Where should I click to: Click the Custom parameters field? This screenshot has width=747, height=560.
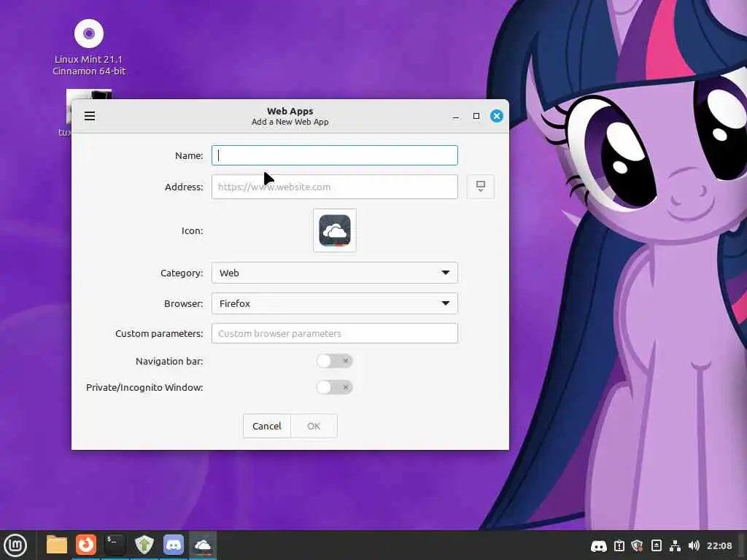(x=334, y=333)
